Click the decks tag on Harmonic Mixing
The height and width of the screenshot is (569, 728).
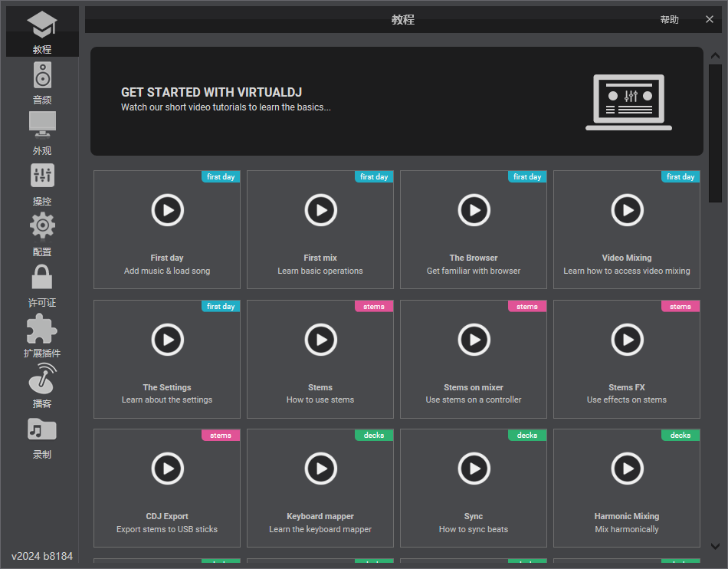pos(680,435)
